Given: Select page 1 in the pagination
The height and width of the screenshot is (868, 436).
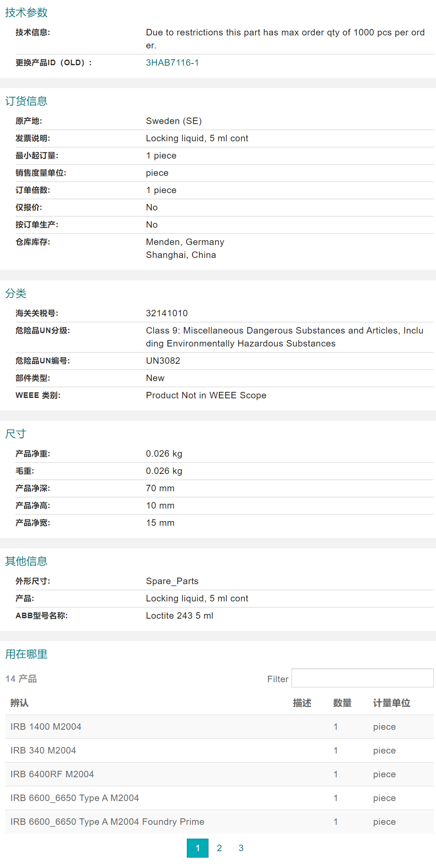Looking at the screenshot, I should (198, 848).
